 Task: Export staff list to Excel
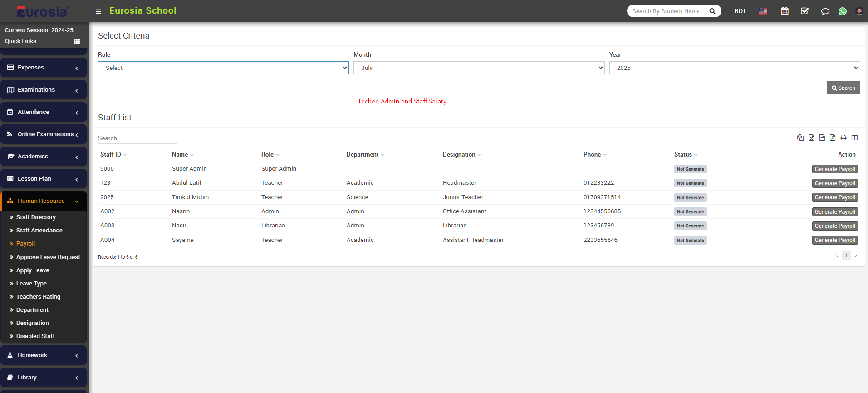811,138
